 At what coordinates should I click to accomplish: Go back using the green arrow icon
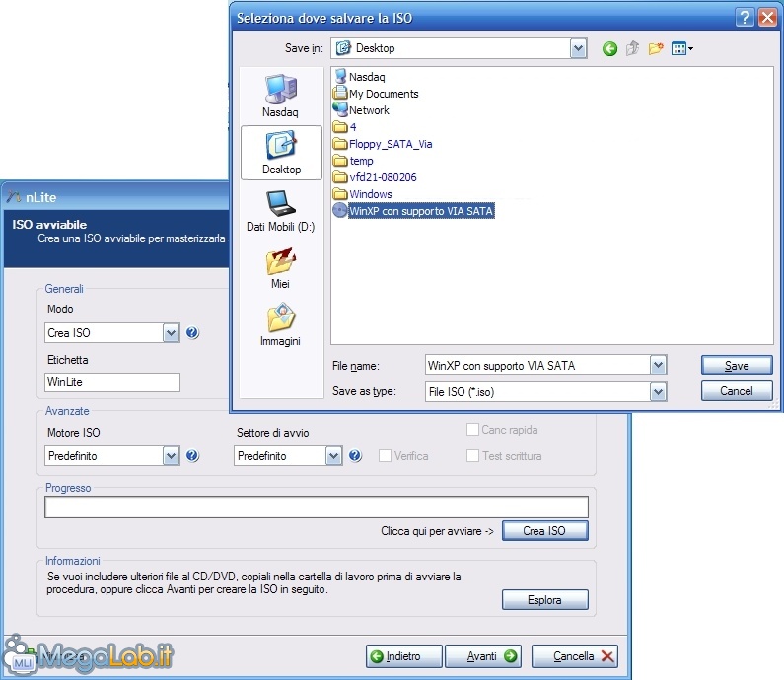click(x=609, y=49)
